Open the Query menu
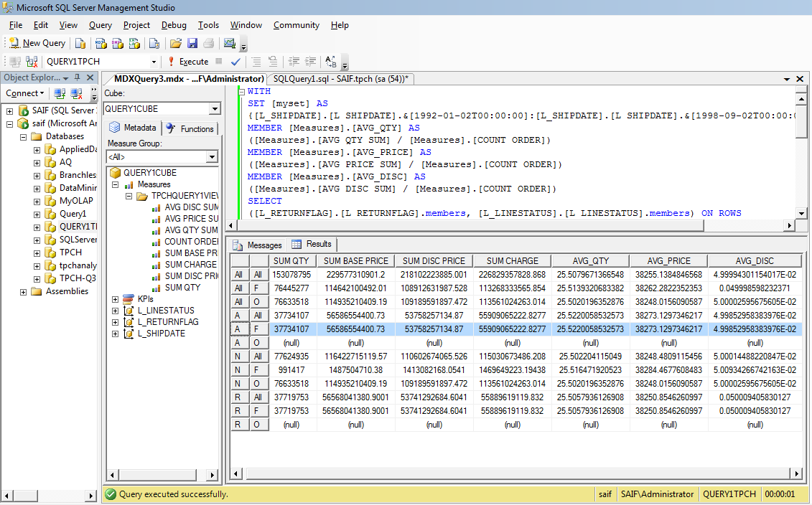This screenshot has width=812, height=505. [100, 24]
